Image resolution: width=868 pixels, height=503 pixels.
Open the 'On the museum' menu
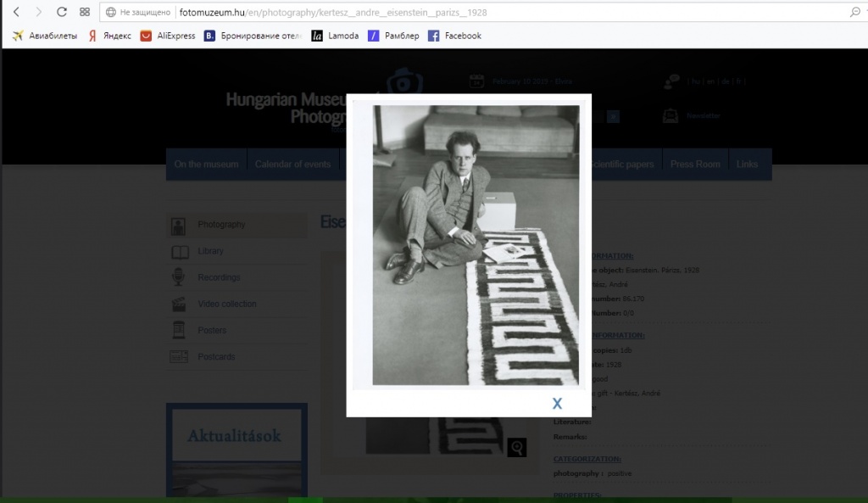(x=207, y=164)
